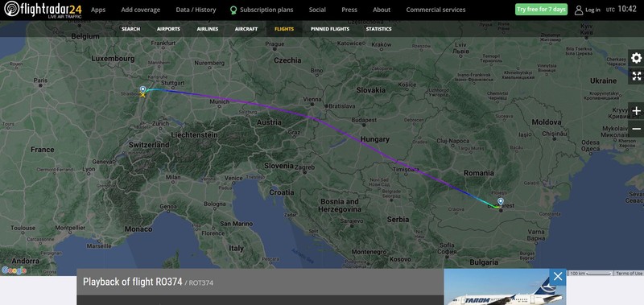
Task: Open Add coverage page
Action: click(140, 10)
